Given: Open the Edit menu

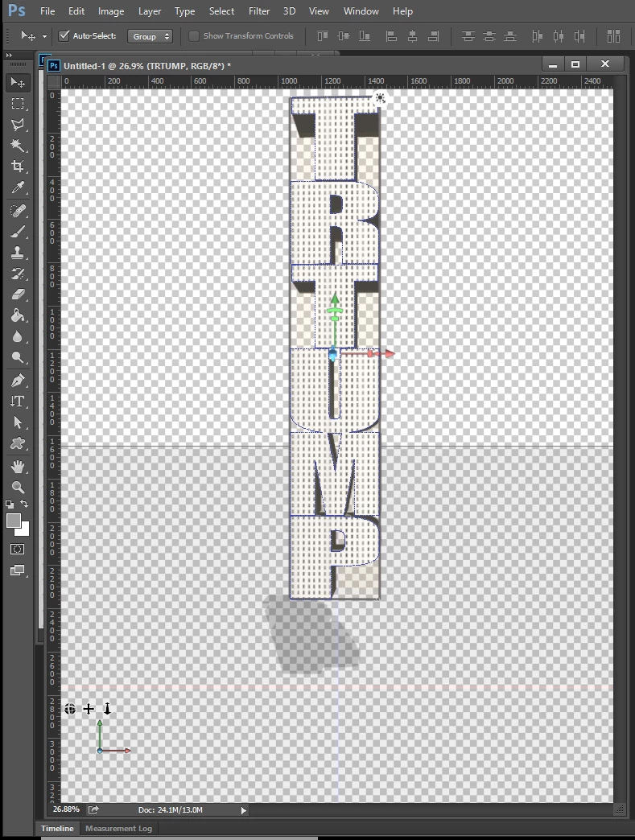Looking at the screenshot, I should point(76,10).
